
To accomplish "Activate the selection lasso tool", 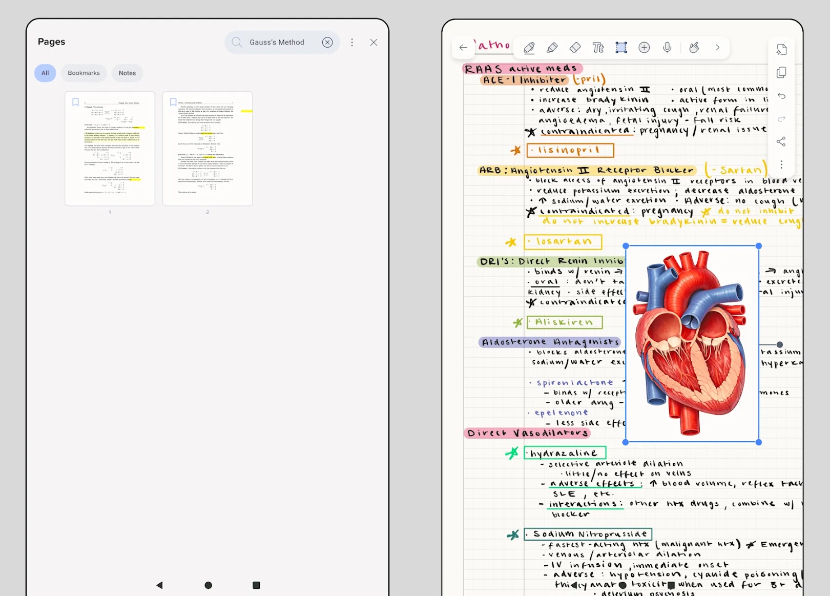I will tap(621, 48).
